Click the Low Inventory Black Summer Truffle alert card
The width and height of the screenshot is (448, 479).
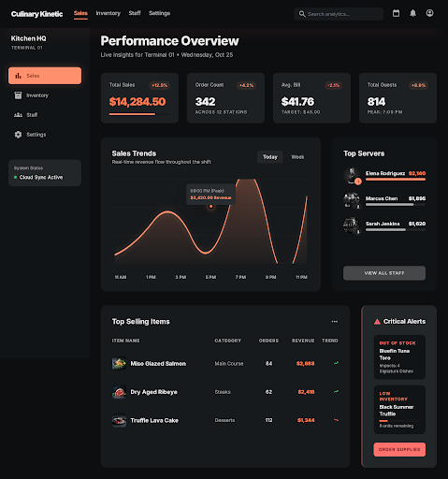coord(399,410)
